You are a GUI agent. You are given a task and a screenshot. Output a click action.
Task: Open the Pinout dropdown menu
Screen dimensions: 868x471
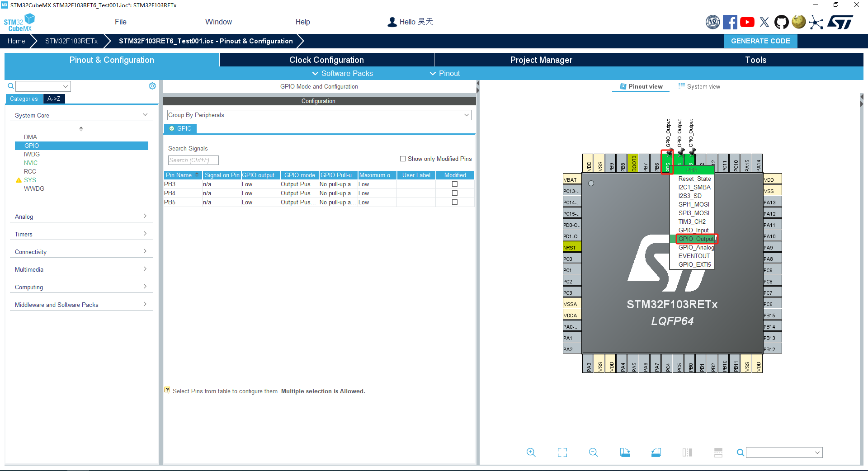444,73
